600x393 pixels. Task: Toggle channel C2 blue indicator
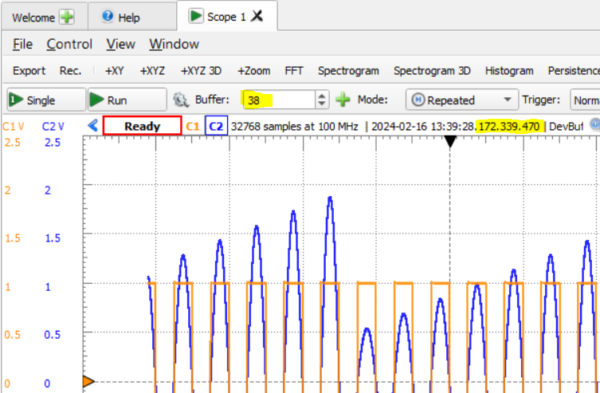[216, 126]
